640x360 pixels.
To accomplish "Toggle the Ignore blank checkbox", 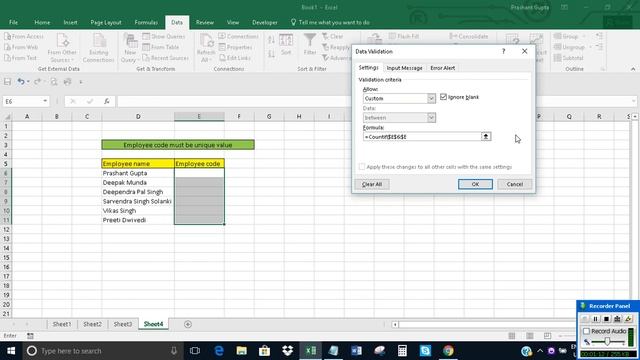I will pos(443,97).
